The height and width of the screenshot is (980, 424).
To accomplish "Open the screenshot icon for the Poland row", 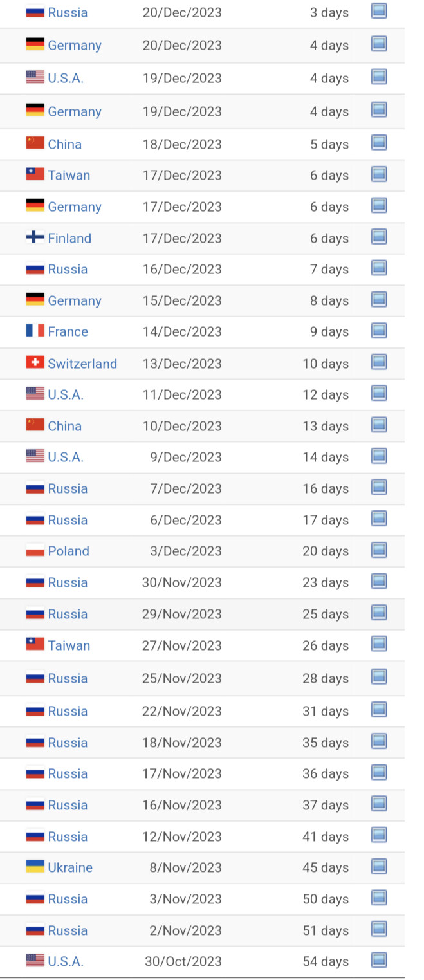I will (379, 550).
